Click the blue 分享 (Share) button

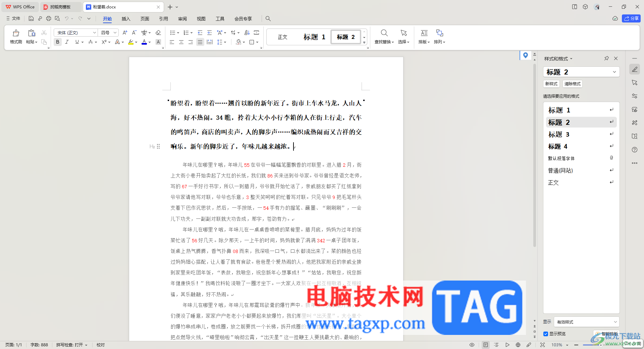point(631,18)
